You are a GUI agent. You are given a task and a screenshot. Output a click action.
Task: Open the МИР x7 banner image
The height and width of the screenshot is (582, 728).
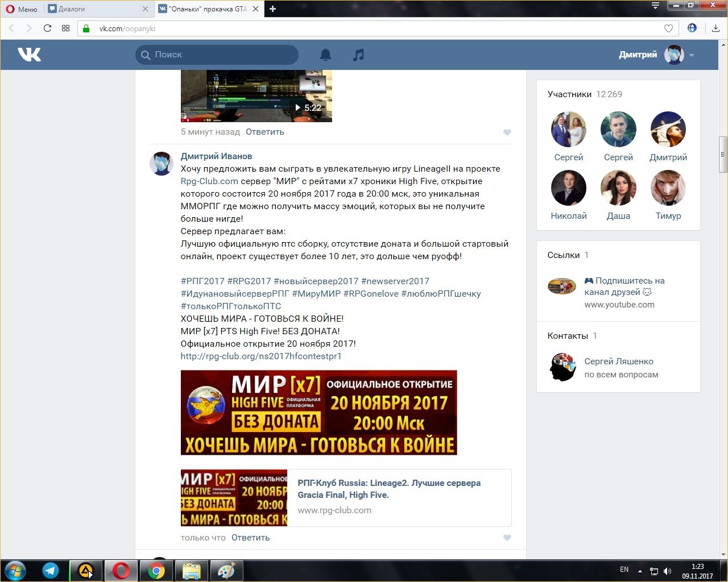pos(319,413)
